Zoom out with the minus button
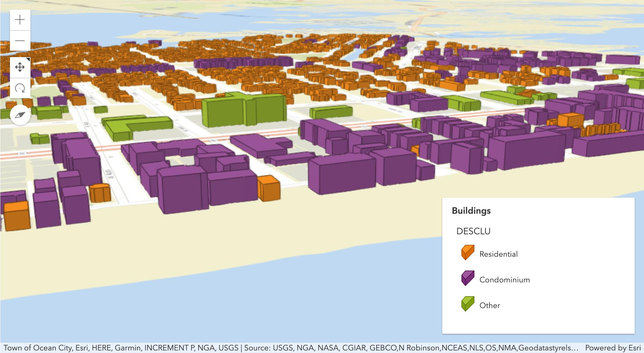 [x=20, y=41]
